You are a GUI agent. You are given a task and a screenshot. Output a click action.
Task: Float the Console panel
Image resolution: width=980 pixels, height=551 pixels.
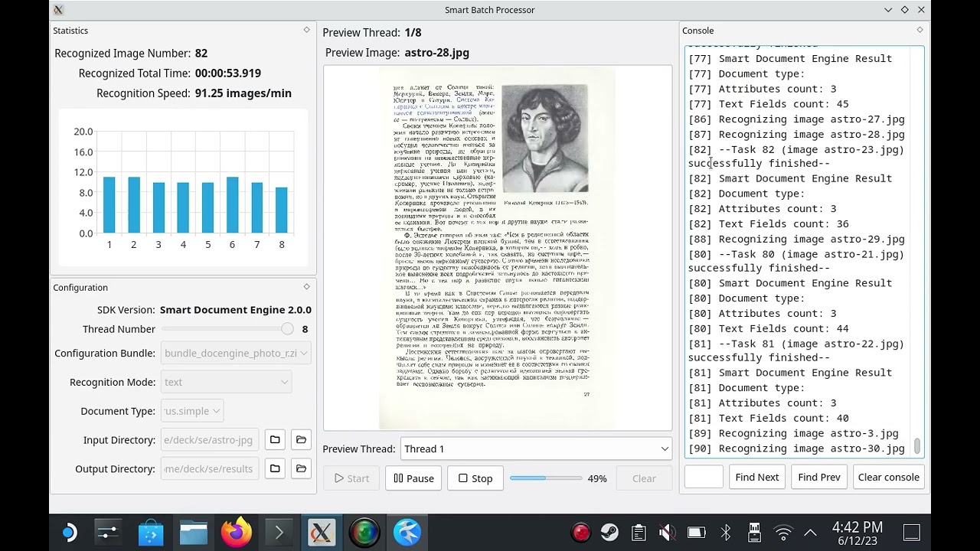tap(920, 30)
